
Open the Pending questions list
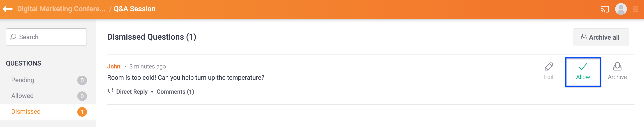[x=48, y=80]
